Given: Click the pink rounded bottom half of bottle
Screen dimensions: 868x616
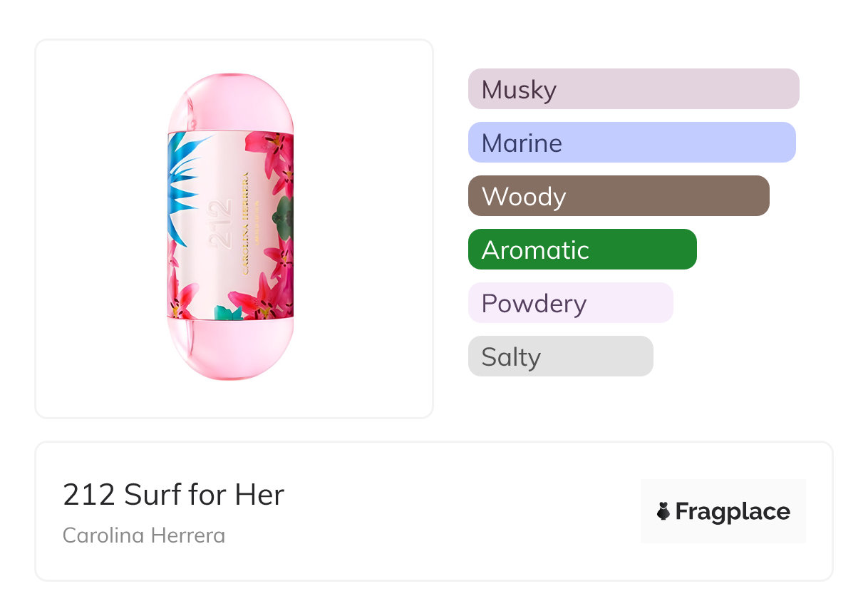Looking at the screenshot, I should click(x=230, y=349).
